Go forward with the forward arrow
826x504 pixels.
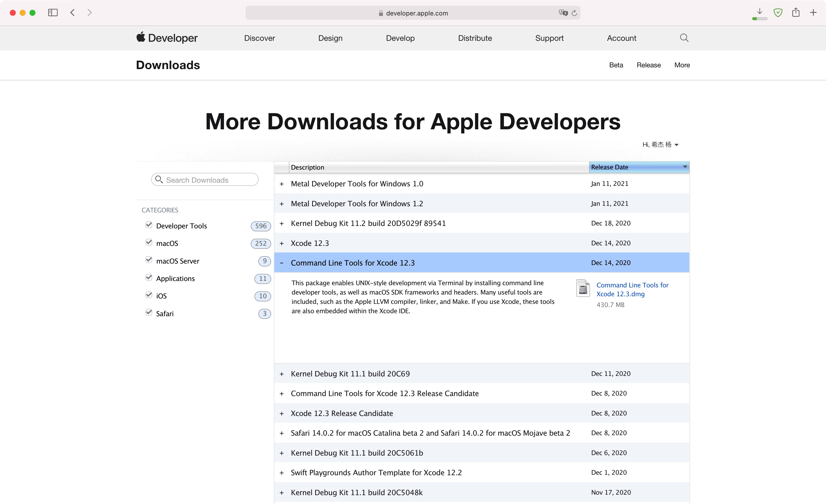point(89,13)
